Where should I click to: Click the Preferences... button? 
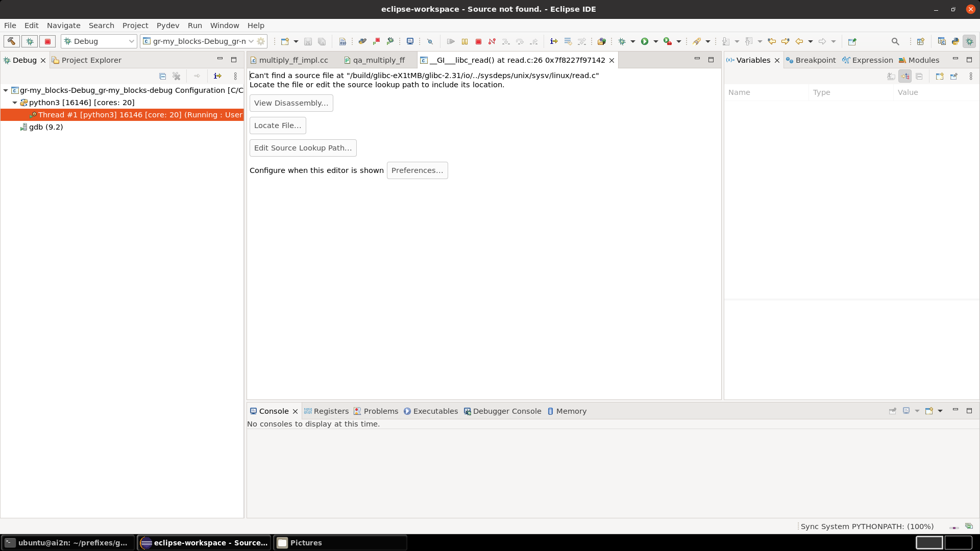pos(417,170)
